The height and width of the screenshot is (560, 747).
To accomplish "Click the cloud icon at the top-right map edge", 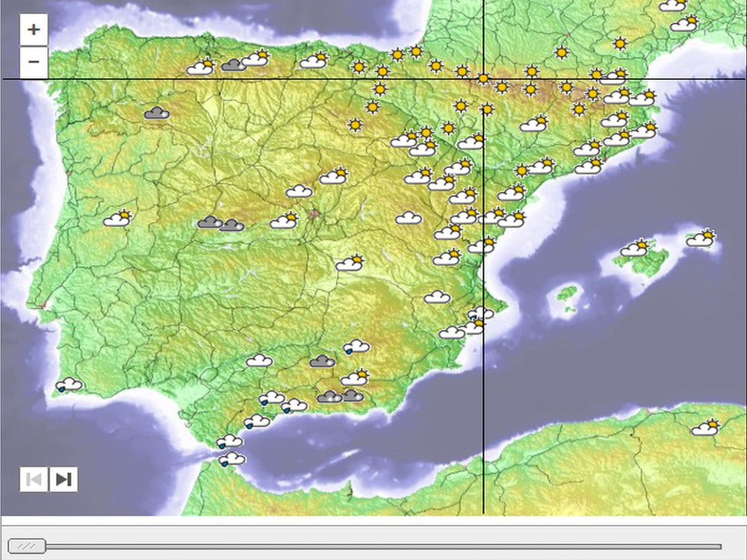I will [672, 5].
